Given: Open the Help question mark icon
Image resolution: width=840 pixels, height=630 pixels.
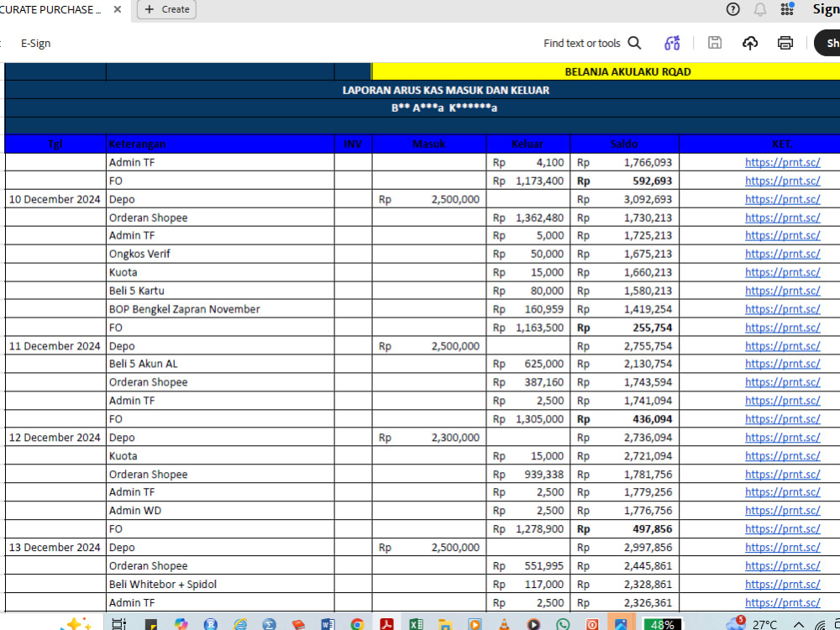Looking at the screenshot, I should (732, 9).
